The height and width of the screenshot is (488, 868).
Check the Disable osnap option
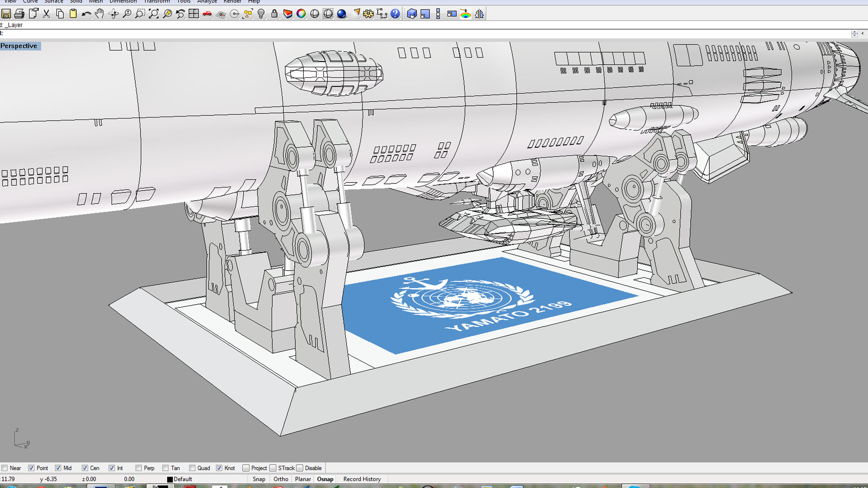[299, 468]
